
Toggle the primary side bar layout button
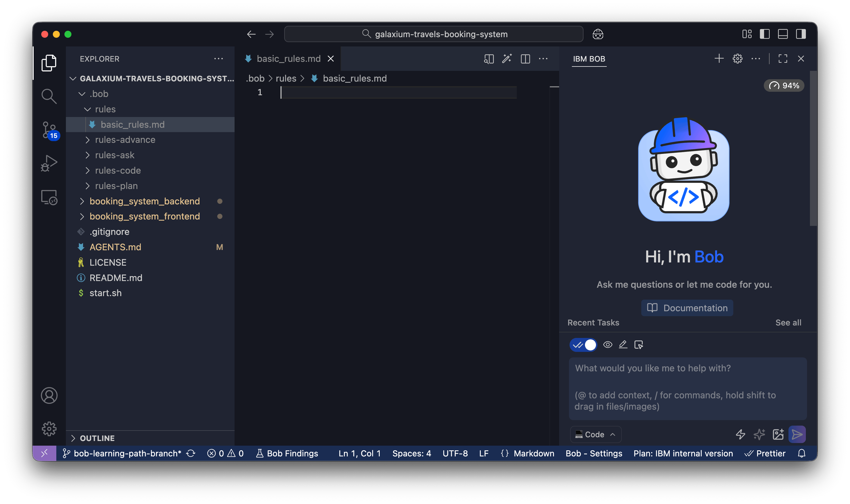click(x=764, y=34)
